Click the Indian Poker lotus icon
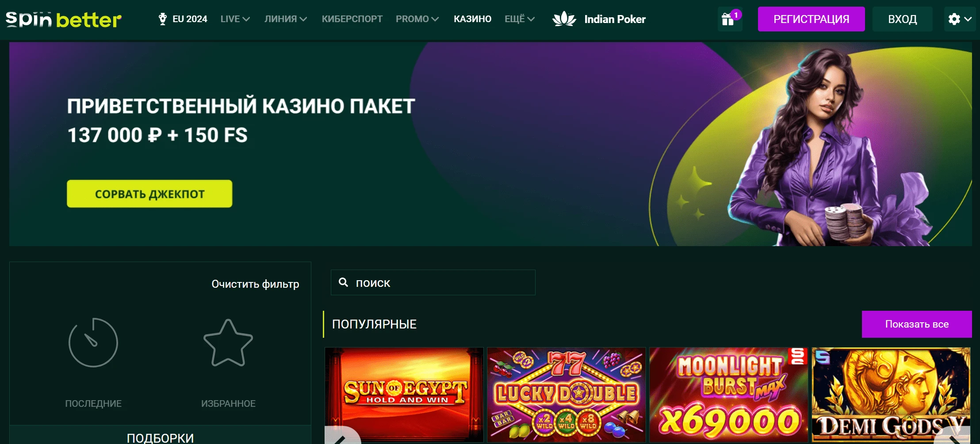This screenshot has width=980, height=444. click(x=564, y=19)
